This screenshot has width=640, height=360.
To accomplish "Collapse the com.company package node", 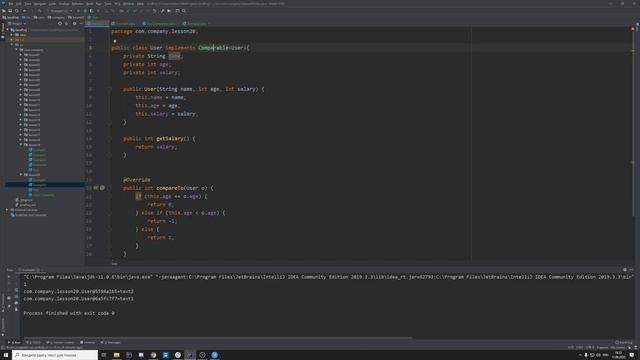I will click(17, 50).
